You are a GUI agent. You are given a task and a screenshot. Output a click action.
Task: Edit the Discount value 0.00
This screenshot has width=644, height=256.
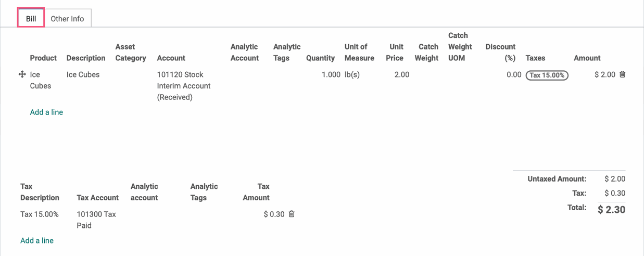(514, 74)
